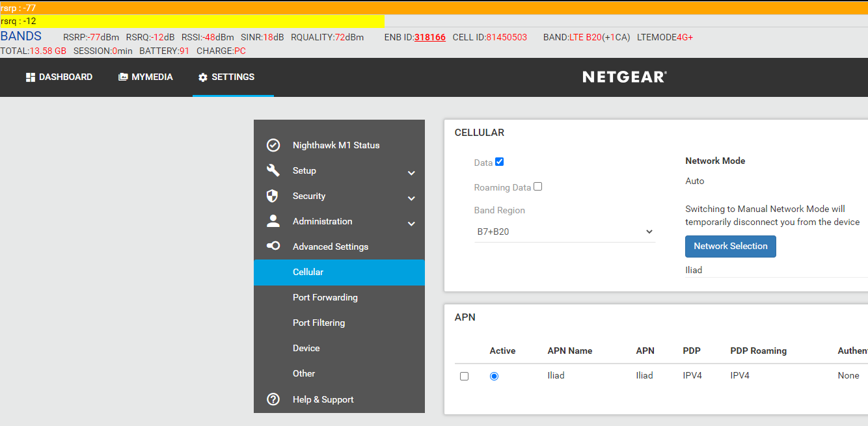The height and width of the screenshot is (426, 868).
Task: Open the Band Region B7+B20 dropdown
Action: click(x=565, y=232)
